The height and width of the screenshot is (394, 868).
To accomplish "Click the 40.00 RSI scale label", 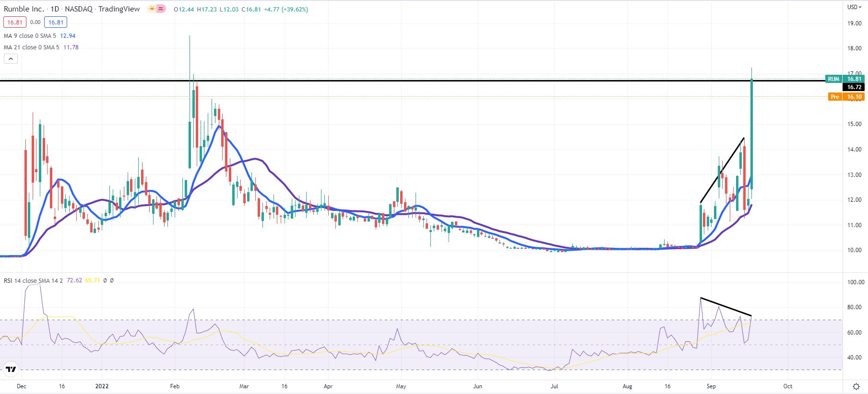I will 854,358.
